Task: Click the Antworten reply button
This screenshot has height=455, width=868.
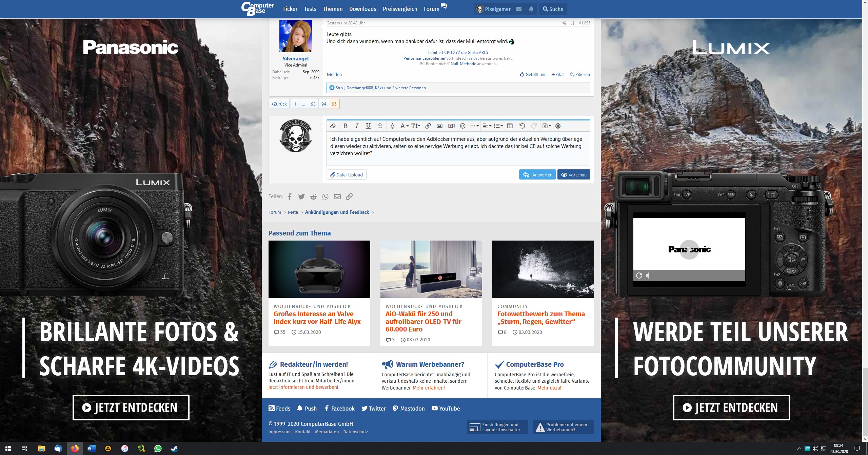Action: pyautogui.click(x=537, y=175)
